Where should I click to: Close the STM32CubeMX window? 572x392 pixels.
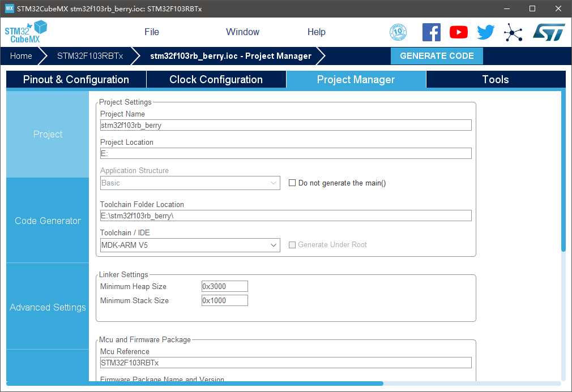(x=558, y=8)
